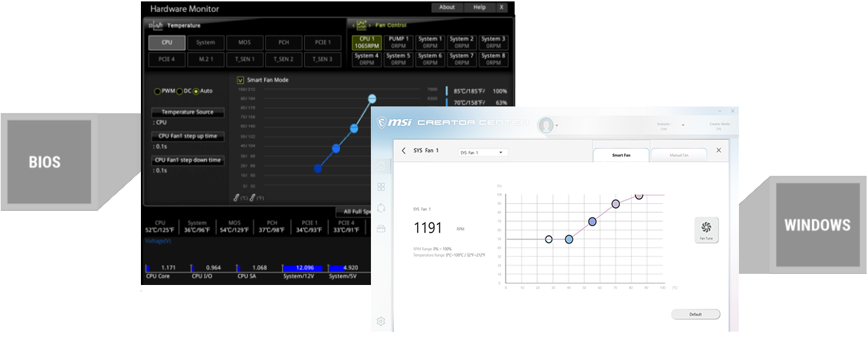
Task: Click the BIOS label block
Action: click(x=49, y=162)
